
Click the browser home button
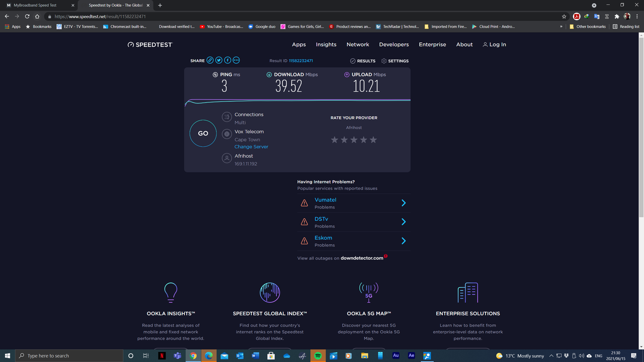point(37,16)
